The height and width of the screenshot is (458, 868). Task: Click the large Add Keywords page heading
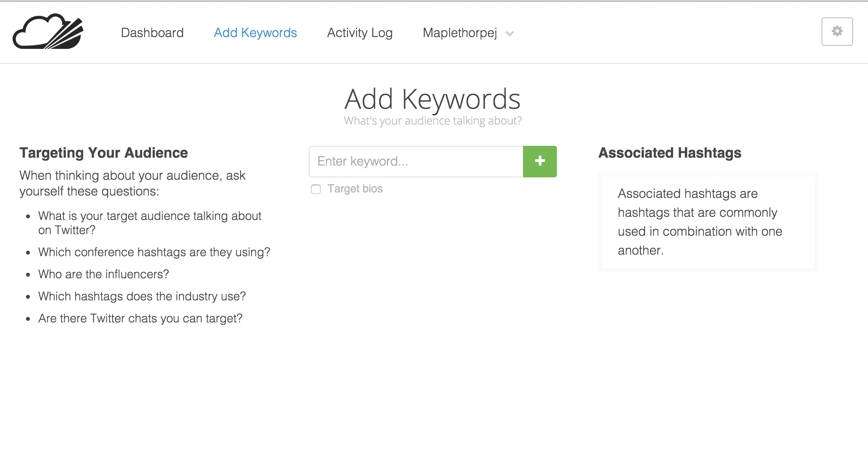pyautogui.click(x=432, y=99)
